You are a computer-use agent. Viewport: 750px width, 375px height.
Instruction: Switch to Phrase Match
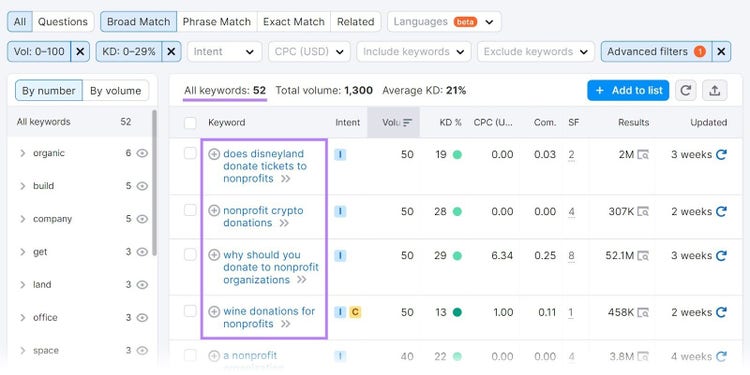click(x=217, y=22)
